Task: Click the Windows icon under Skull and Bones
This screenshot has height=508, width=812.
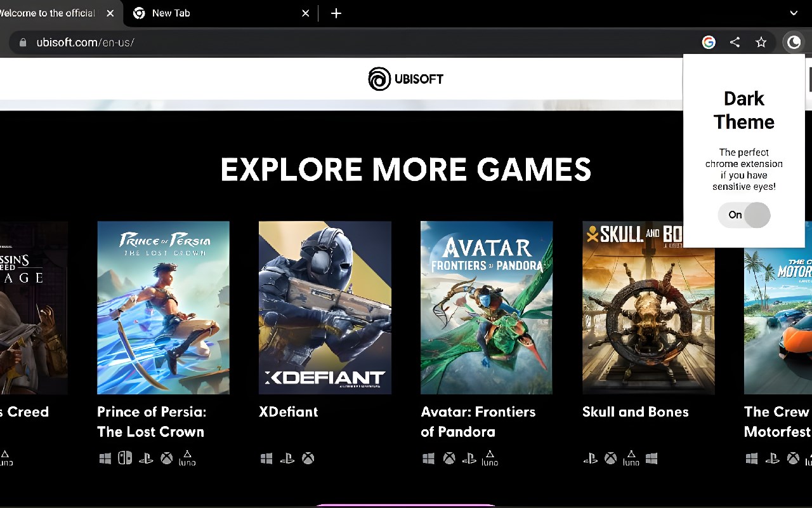Action: [x=652, y=458]
